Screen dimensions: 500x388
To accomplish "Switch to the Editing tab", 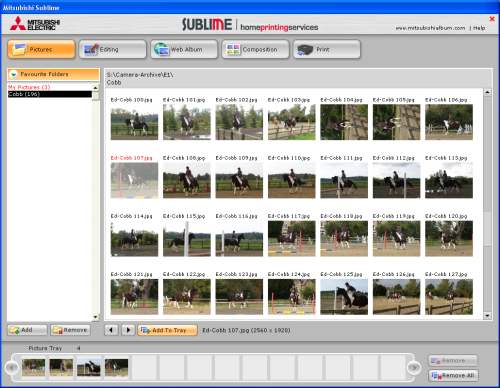I will pyautogui.click(x=113, y=49).
